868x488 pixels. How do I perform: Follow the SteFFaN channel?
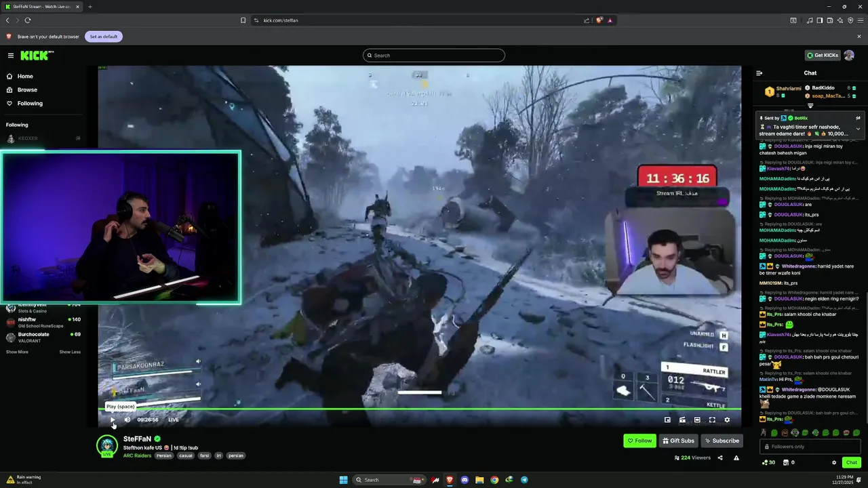click(639, 441)
